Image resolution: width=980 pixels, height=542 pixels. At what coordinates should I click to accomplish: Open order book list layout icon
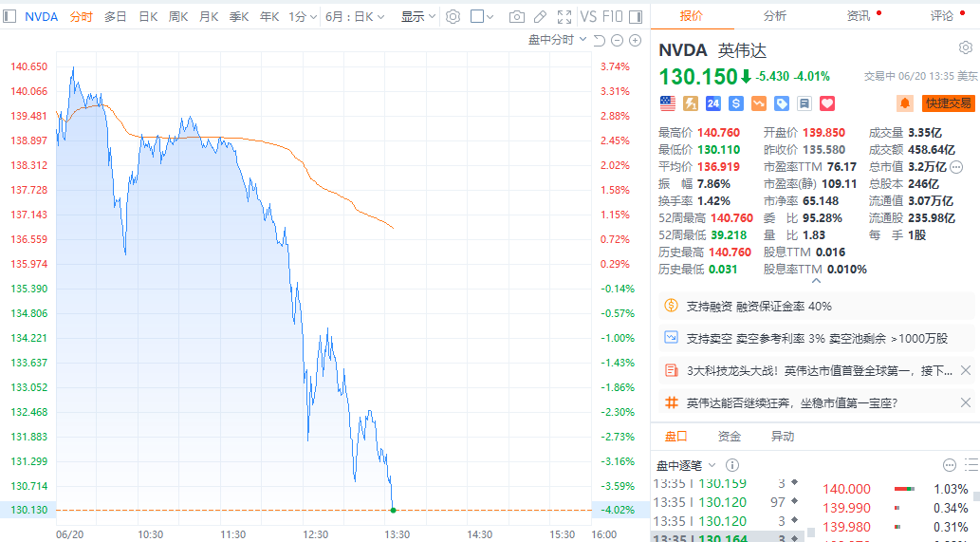(971, 464)
